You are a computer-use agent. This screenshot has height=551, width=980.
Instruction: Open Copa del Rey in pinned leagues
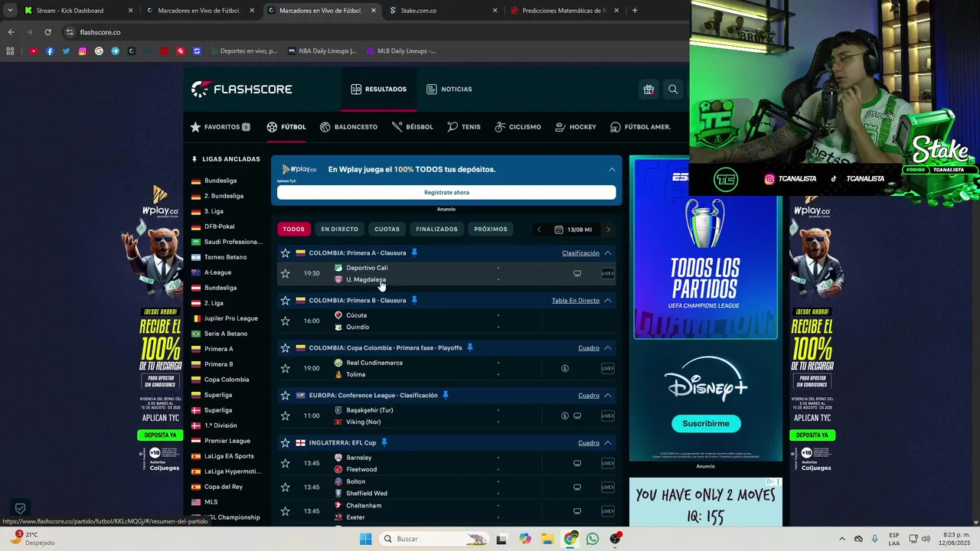click(x=224, y=487)
